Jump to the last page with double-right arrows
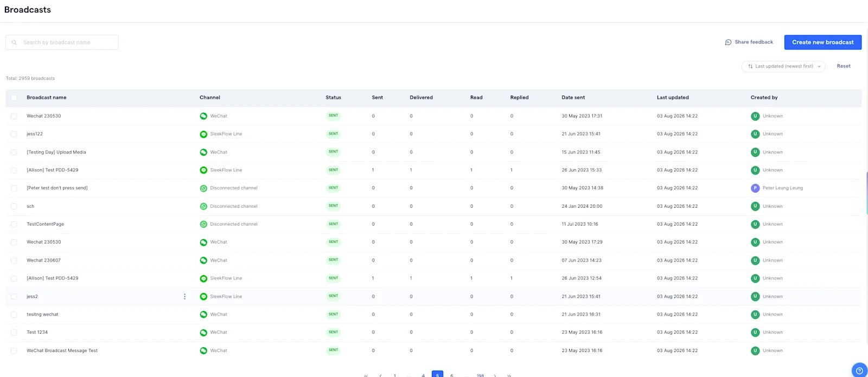The width and height of the screenshot is (868, 377). point(509,375)
